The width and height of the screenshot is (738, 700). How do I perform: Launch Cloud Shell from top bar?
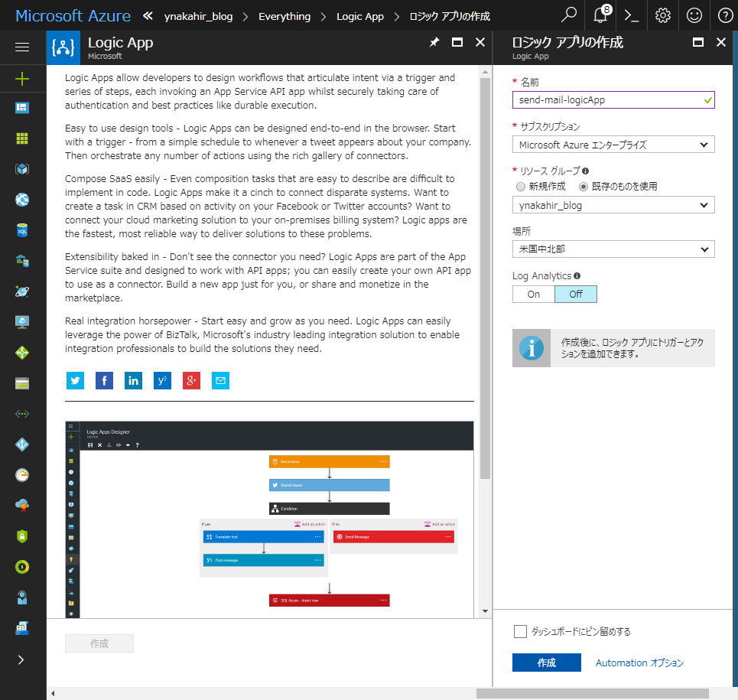coord(632,15)
